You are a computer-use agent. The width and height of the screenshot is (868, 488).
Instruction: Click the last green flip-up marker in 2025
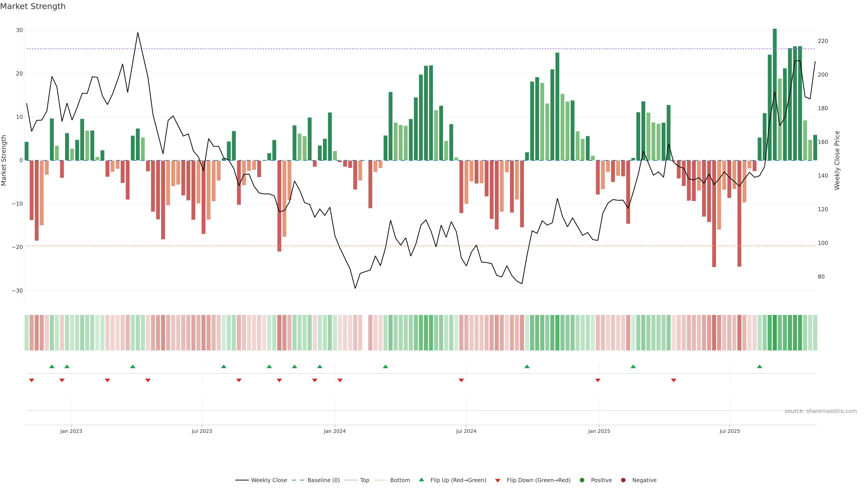pos(759,366)
